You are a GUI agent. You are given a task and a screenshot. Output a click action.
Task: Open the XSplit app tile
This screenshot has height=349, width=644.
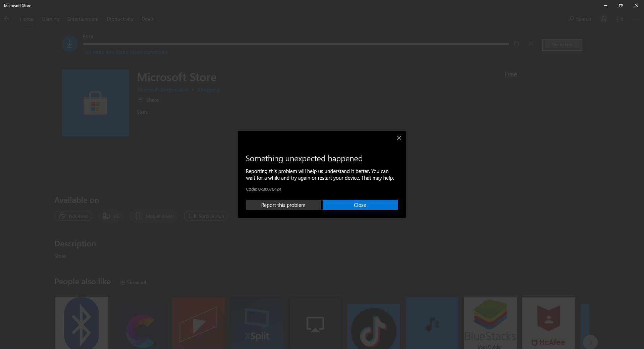tap(257, 323)
